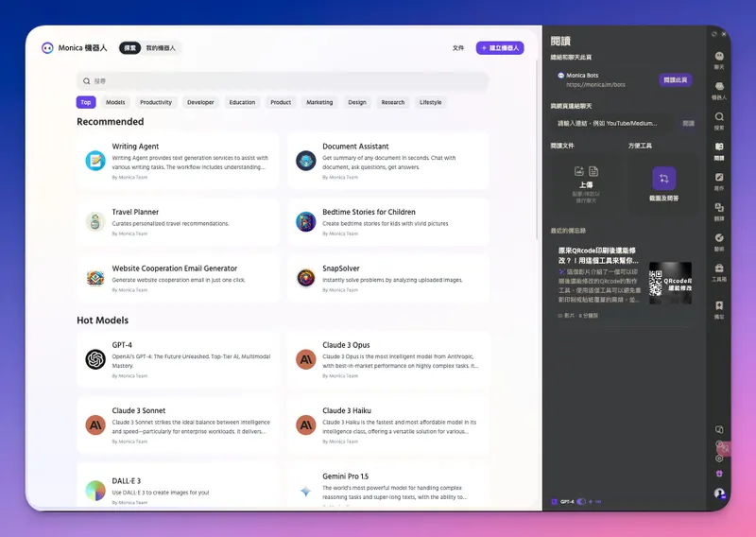Open the SnapSolver card title
Image resolution: width=756 pixels, height=537 pixels.
point(341,268)
